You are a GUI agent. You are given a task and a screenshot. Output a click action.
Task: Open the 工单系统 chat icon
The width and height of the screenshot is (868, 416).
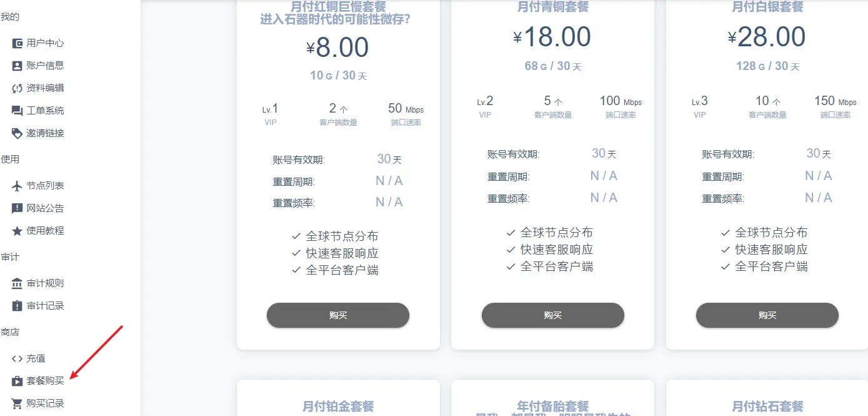[x=17, y=111]
